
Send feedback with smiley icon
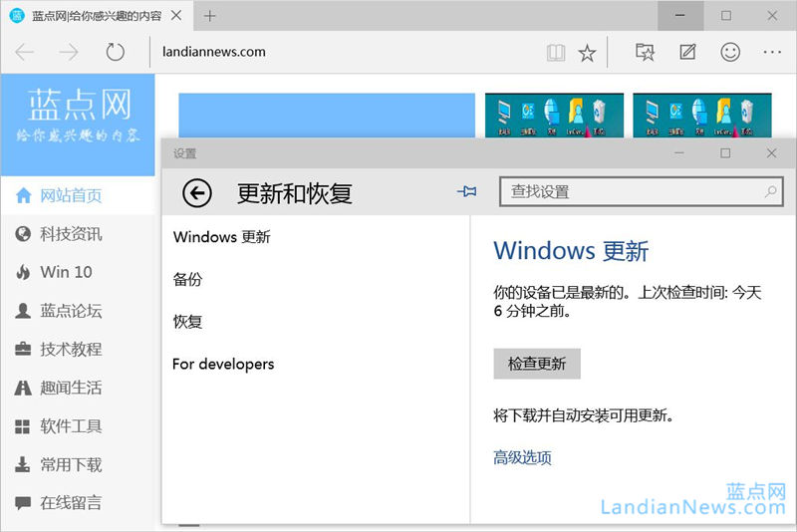(x=730, y=52)
